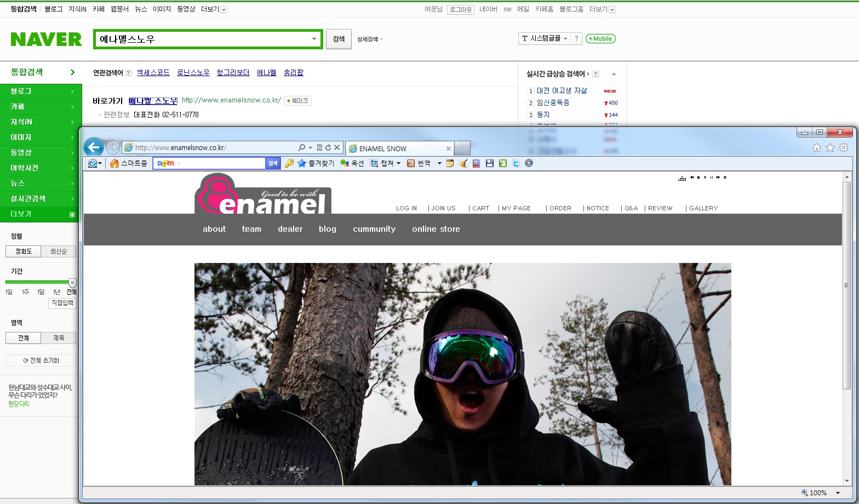
Task: Select the 제목 area option
Action: [59, 338]
